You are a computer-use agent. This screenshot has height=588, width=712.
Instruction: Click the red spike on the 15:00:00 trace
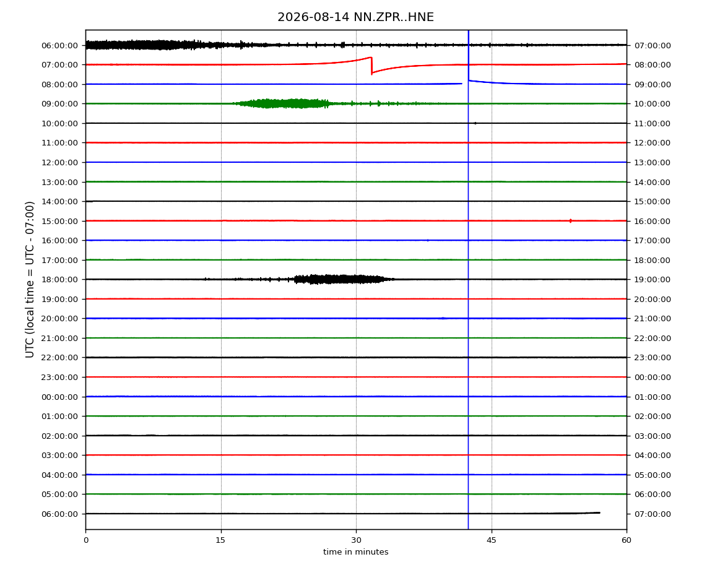[x=570, y=221]
